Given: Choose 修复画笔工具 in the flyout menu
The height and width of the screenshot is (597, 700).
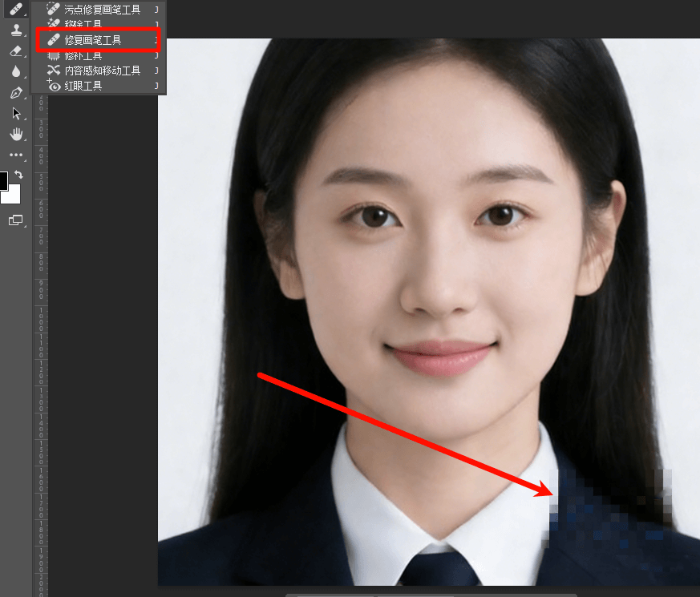Looking at the screenshot, I should pos(93,39).
